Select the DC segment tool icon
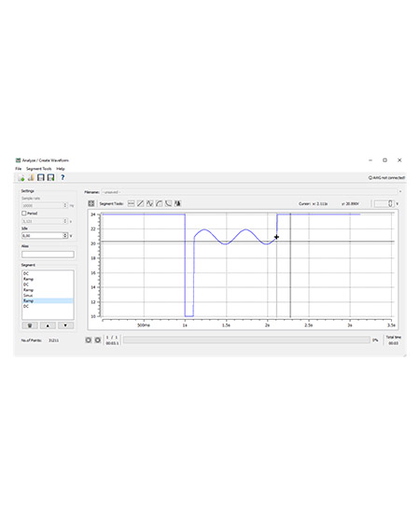The image size is (420, 513). click(131, 203)
